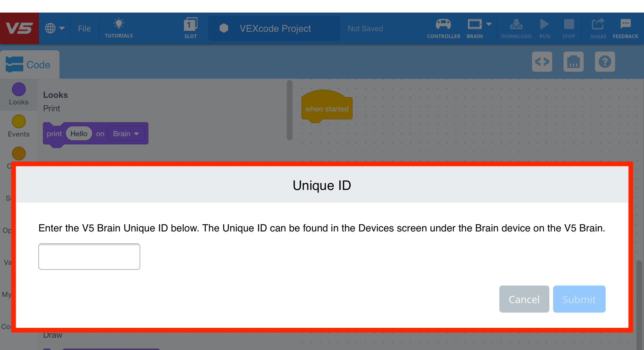
Task: Switch to the Code tab
Action: (x=30, y=64)
